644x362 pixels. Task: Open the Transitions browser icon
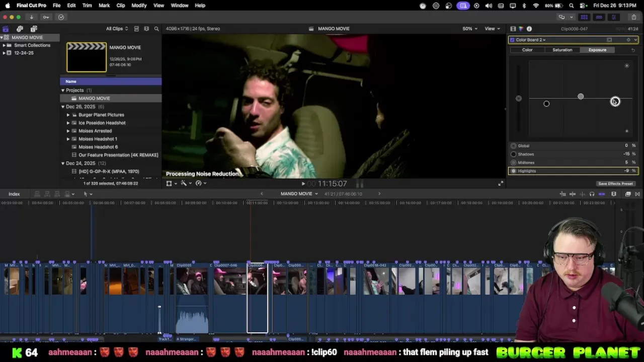click(x=637, y=194)
